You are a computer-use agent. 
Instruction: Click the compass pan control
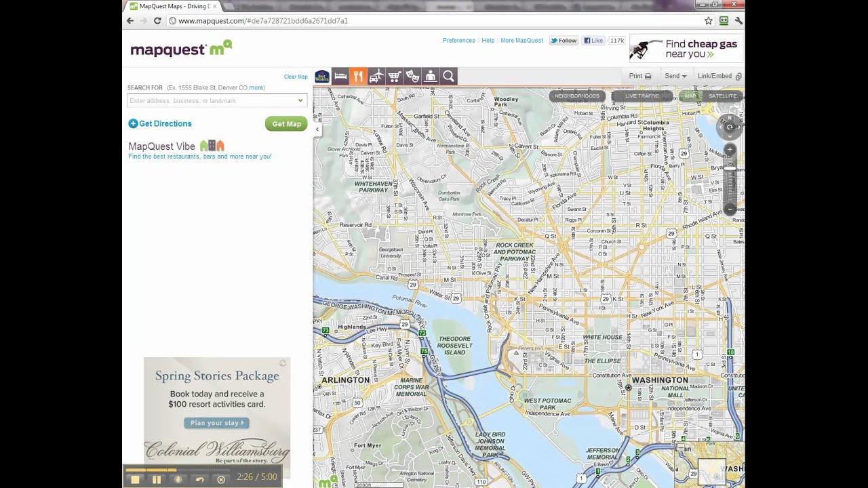tap(730, 127)
